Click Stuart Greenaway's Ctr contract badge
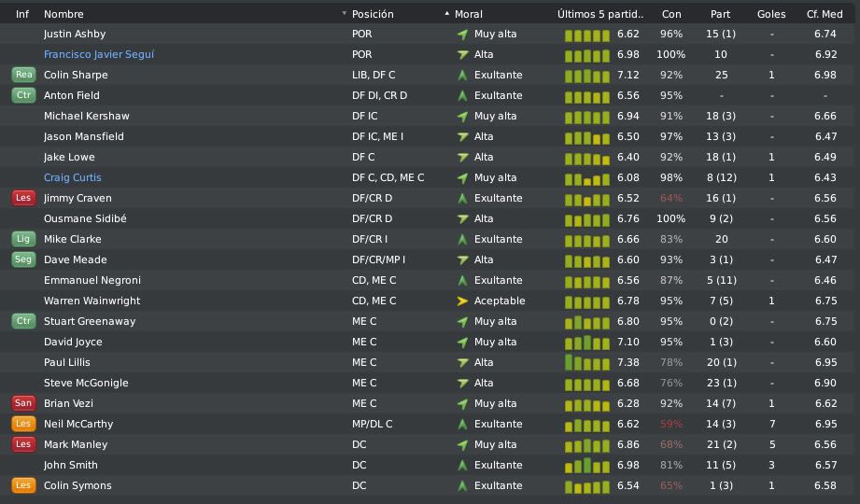 pos(23,321)
